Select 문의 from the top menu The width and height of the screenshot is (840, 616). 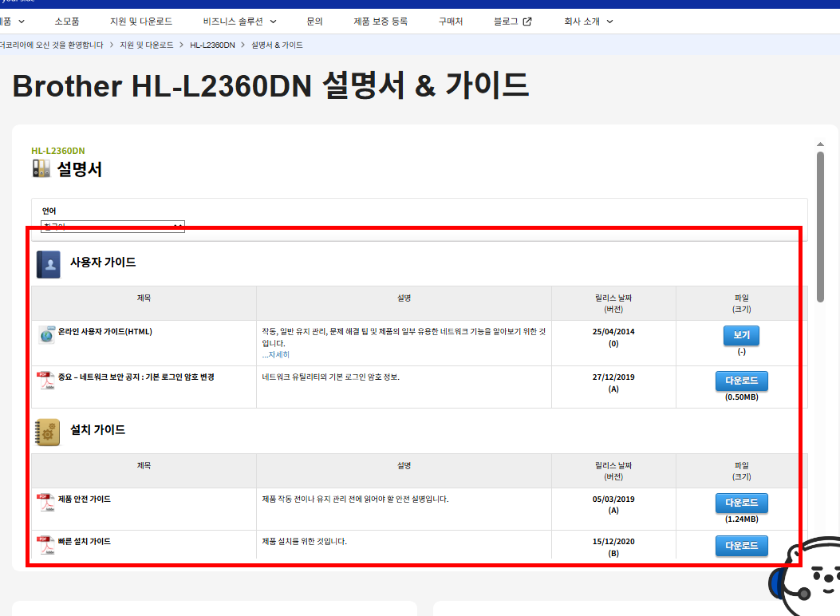[315, 22]
